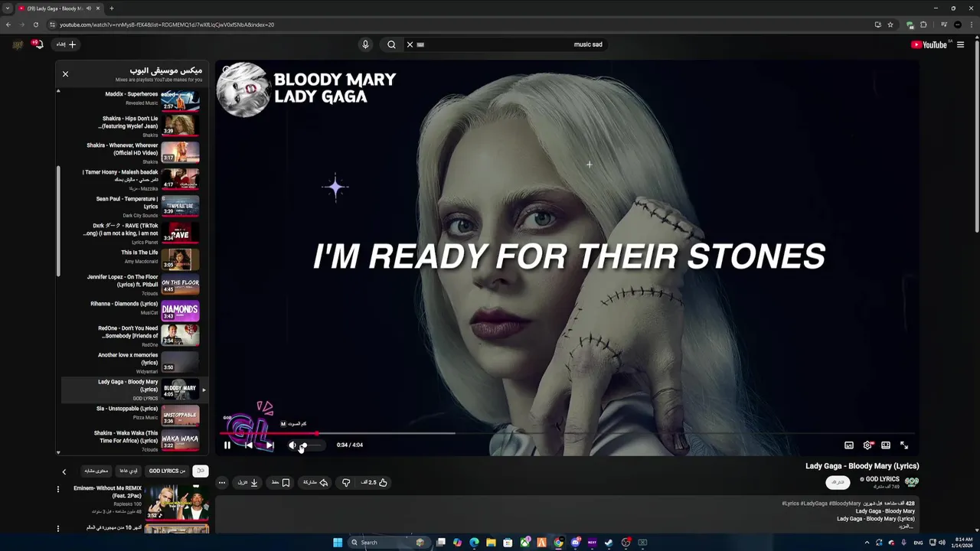Screen dimensions: 980x551
Task: Click the browser address bar URL
Action: (x=167, y=24)
